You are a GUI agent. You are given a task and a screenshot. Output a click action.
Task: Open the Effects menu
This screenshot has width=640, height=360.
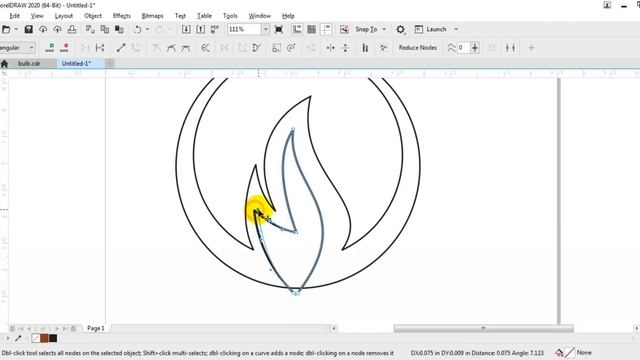122,16
